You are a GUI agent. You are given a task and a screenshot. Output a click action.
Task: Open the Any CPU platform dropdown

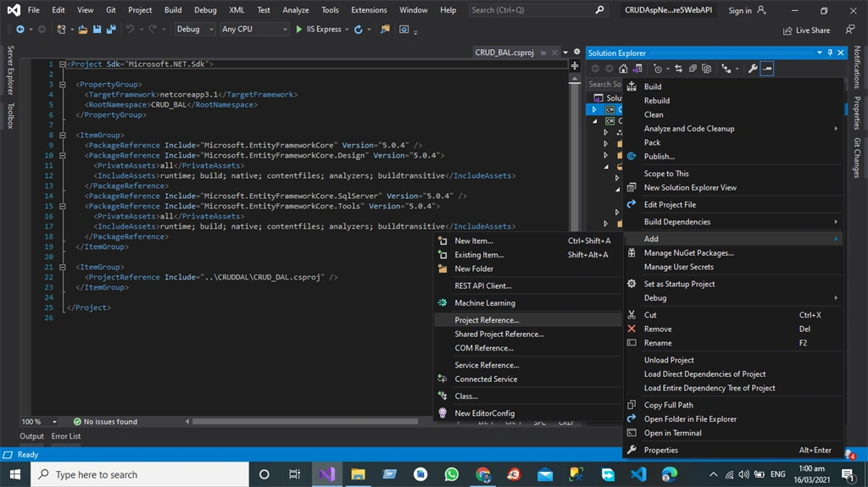254,30
